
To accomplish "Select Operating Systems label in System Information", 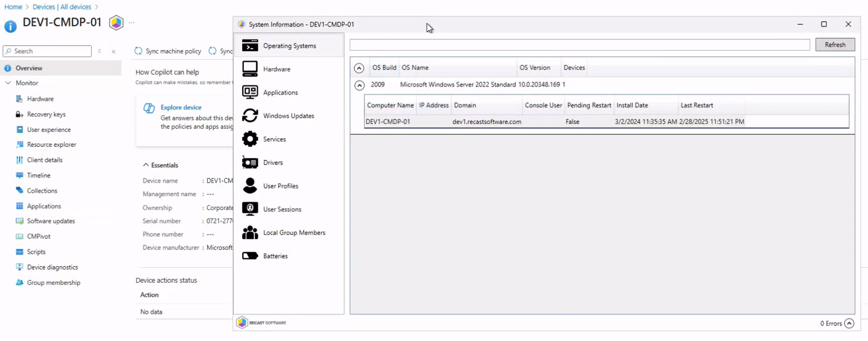I will coord(289,46).
